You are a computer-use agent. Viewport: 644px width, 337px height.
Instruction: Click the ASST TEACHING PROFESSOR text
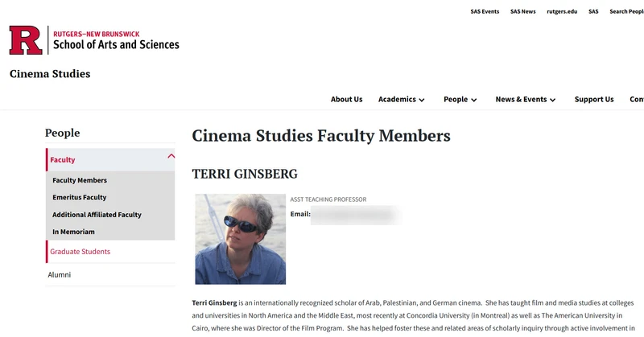click(x=328, y=199)
